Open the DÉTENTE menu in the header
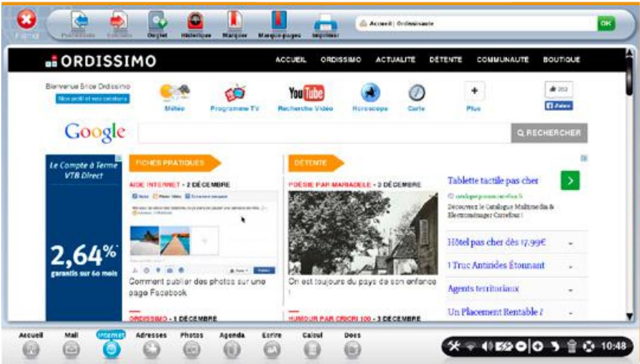Viewport: 640px width, 364px height. pos(445,60)
